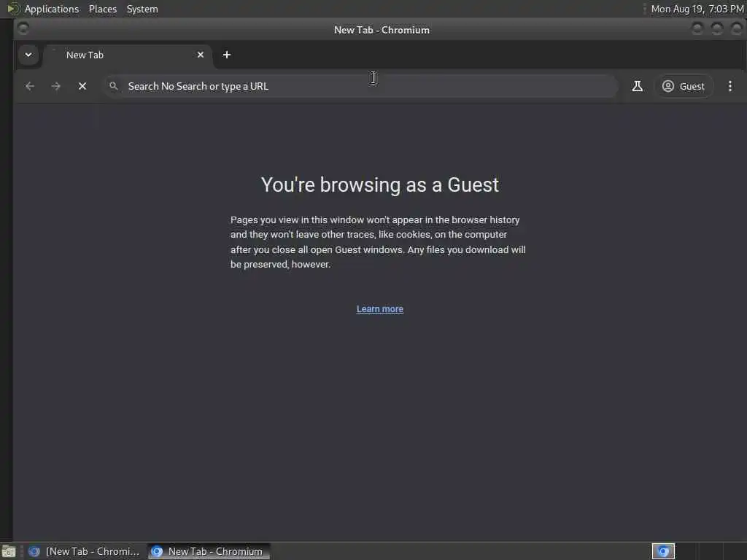Select active New Tab - Chromium taskbar entry
This screenshot has width=747, height=560.
coord(209,551)
